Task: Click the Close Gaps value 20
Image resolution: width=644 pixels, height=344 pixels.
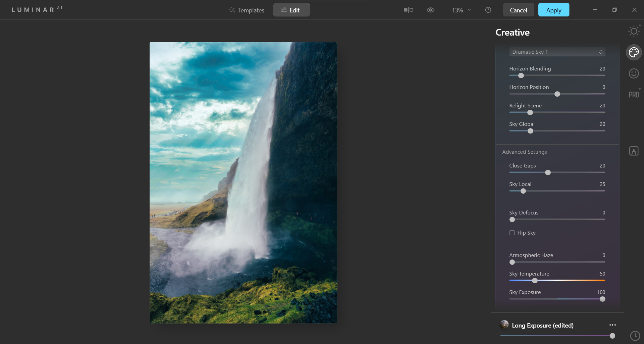Action: click(602, 165)
